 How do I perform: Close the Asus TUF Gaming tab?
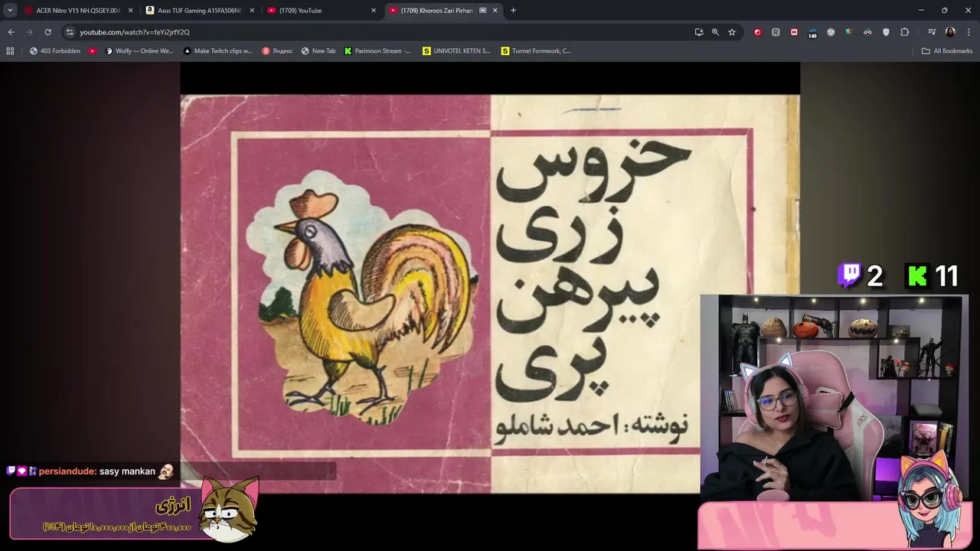252,10
